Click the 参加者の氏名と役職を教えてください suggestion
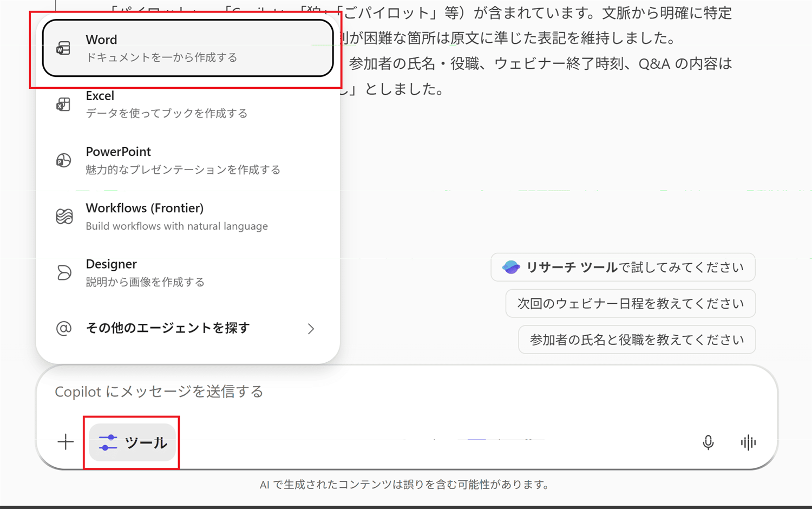Viewport: 812px width, 509px height. coord(637,340)
